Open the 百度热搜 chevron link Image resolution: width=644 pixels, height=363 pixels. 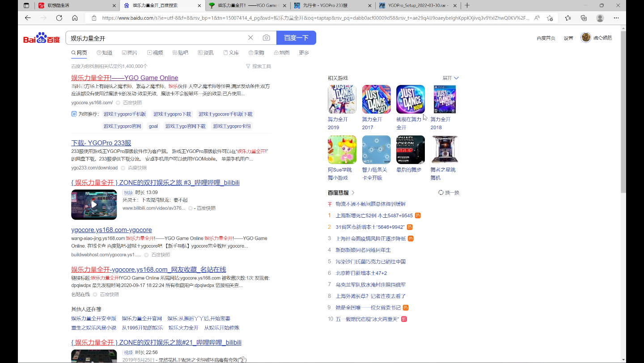coord(353,193)
